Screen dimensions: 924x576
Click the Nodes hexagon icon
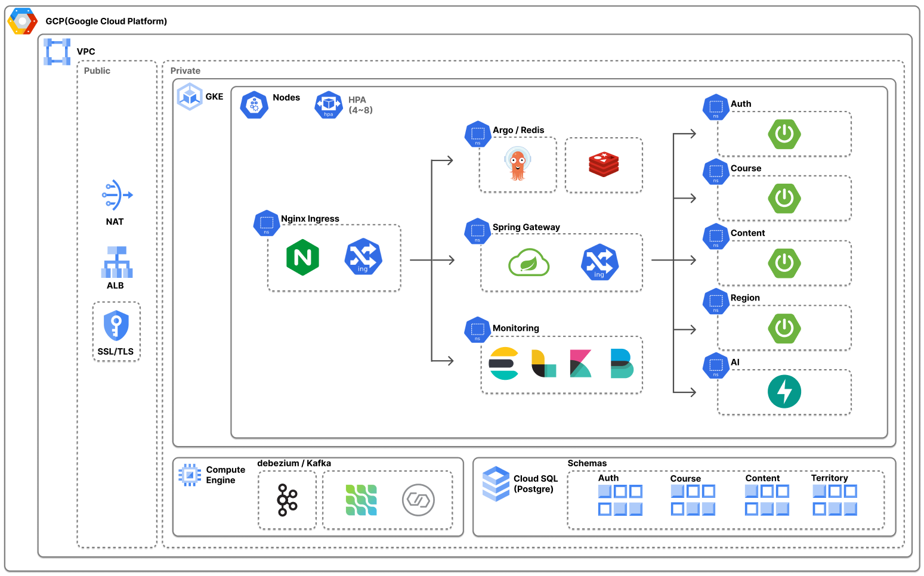pyautogui.click(x=254, y=105)
